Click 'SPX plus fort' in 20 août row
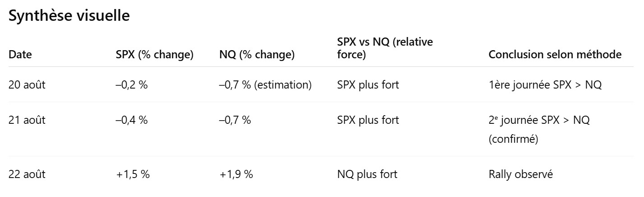Image resolution: width=644 pixels, height=197 pixels. tap(368, 84)
